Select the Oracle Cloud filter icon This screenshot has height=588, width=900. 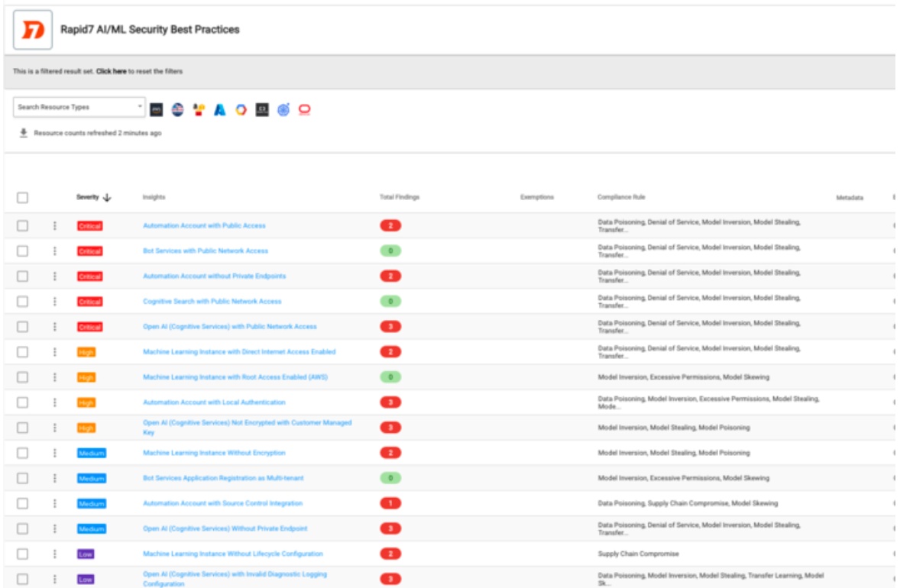305,110
